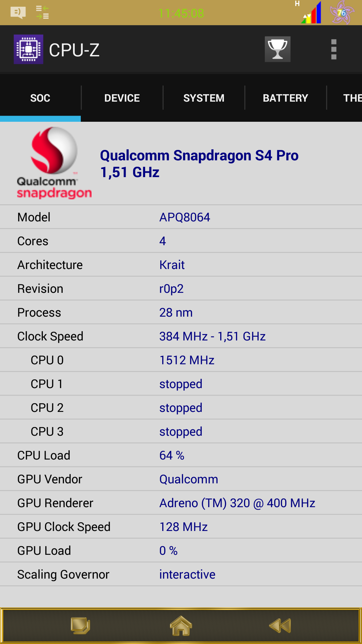Tap the CPU-Z app chip icon
This screenshot has height=644, width=362.
tap(28, 49)
